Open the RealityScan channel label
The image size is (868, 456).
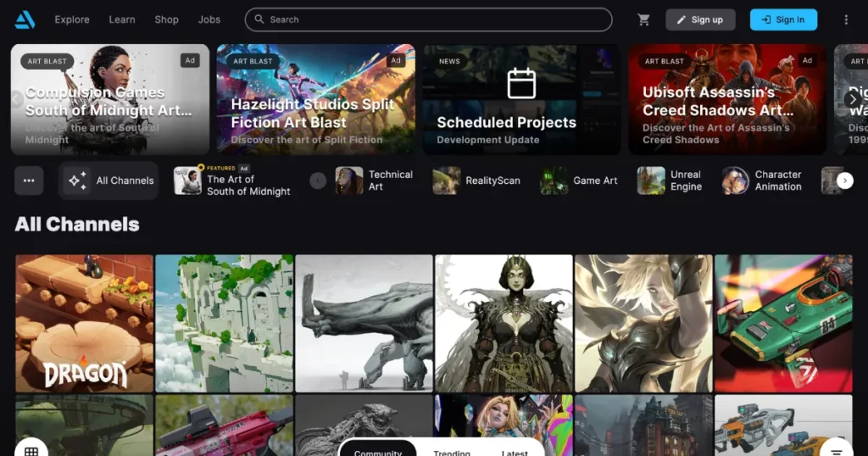492,181
